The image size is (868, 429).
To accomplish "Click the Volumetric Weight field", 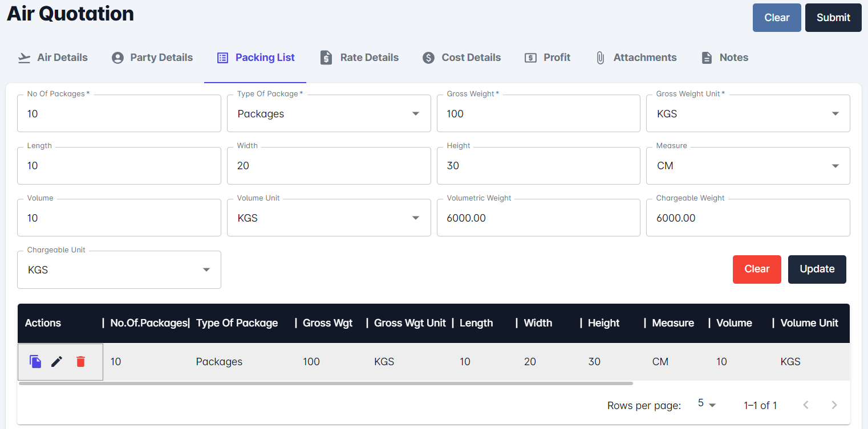I will tap(538, 218).
